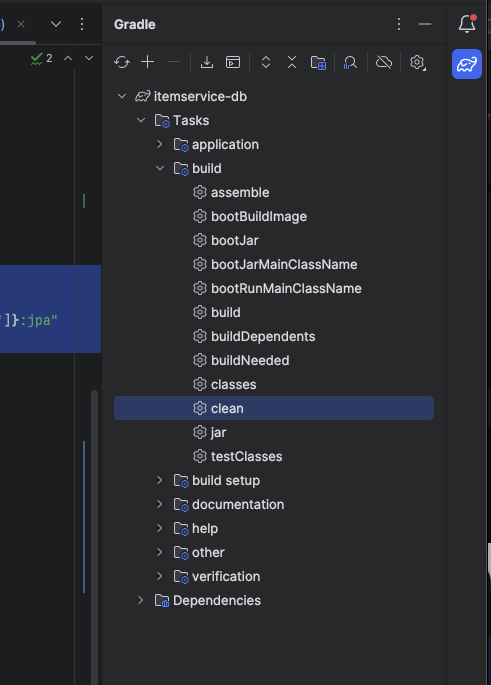
Task: Hide the Gradle tool window
Action: (425, 24)
